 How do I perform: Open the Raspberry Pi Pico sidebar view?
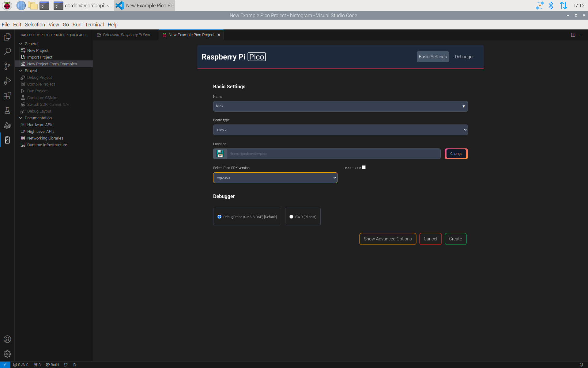pos(7,140)
